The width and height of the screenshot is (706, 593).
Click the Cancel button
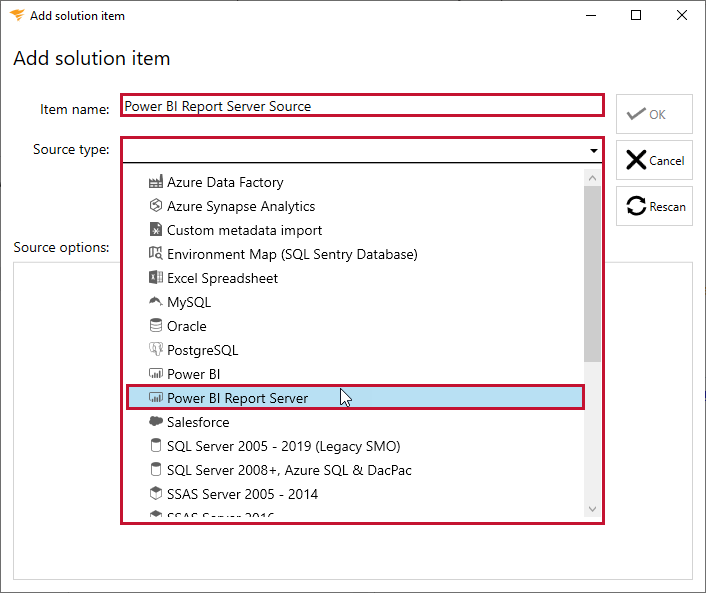(x=654, y=160)
